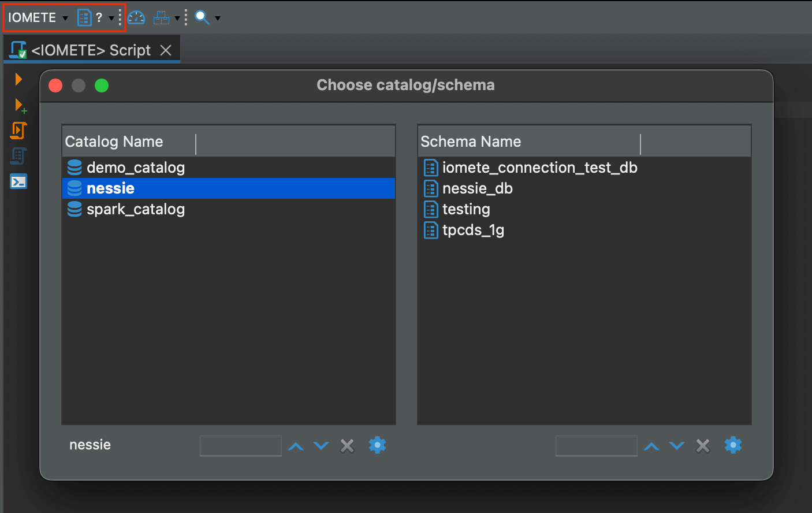Go to next schema search match
Image resolution: width=812 pixels, height=513 pixels.
(x=677, y=446)
